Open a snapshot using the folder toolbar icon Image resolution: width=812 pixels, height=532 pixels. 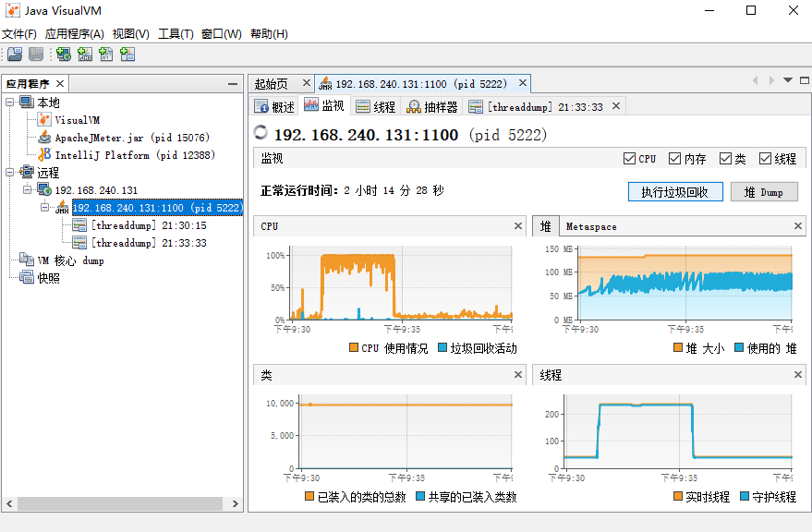[15, 54]
